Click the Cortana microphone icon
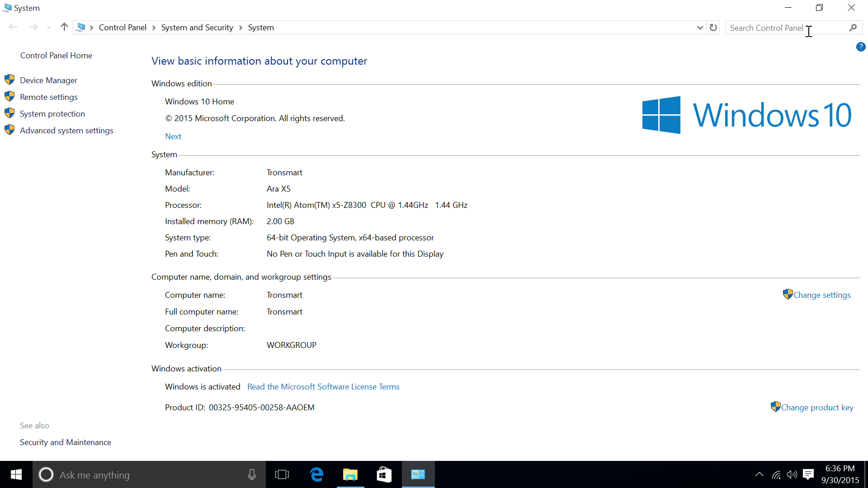The image size is (868, 488). pos(252,474)
